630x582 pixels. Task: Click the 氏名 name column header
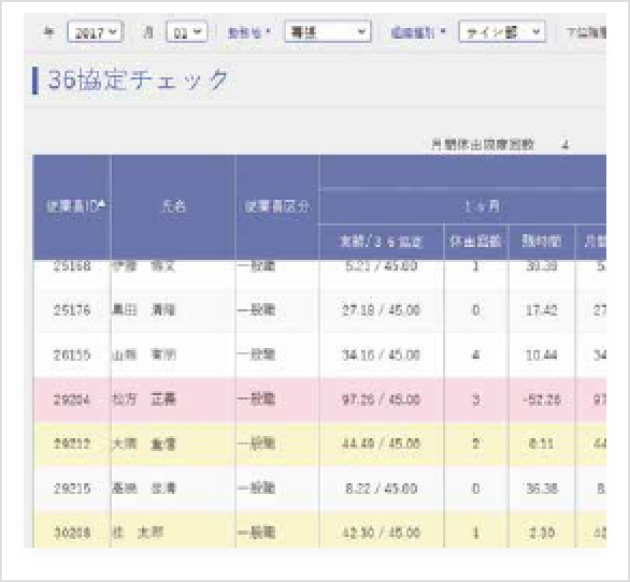[173, 207]
